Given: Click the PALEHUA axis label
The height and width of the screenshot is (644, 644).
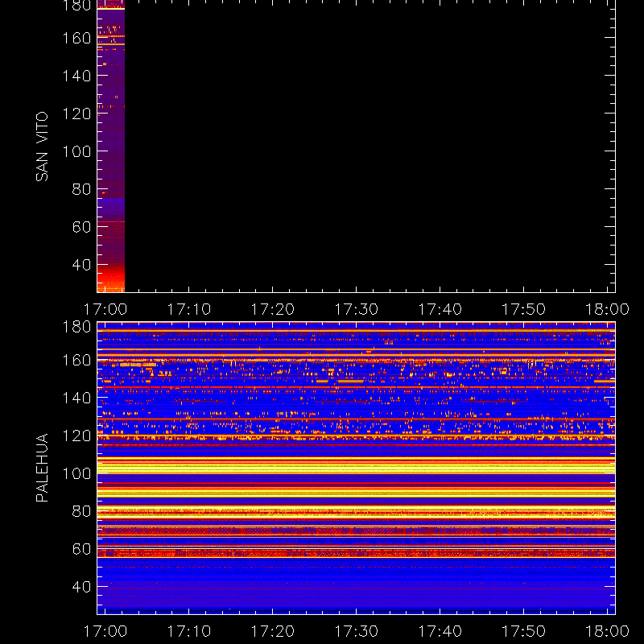Looking at the screenshot, I should point(42,468).
